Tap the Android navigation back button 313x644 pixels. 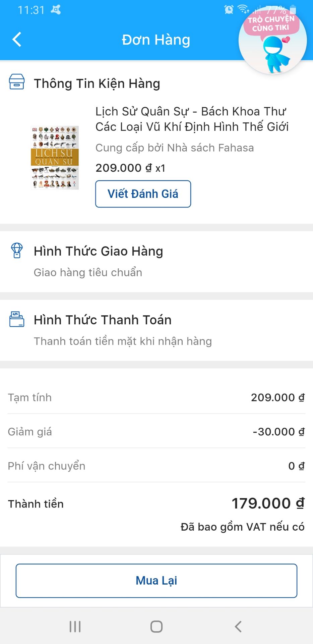tap(238, 626)
